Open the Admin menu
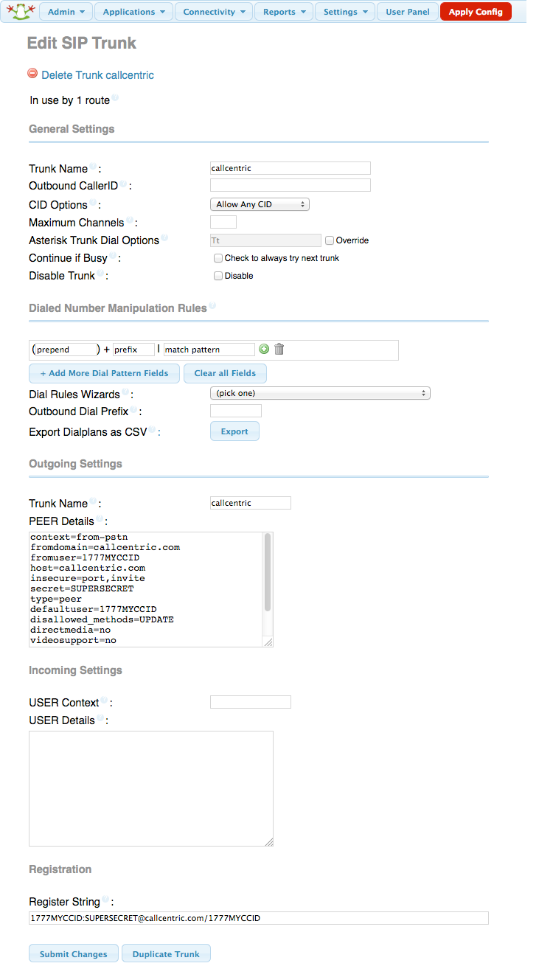This screenshot has width=553, height=980. coord(66,12)
